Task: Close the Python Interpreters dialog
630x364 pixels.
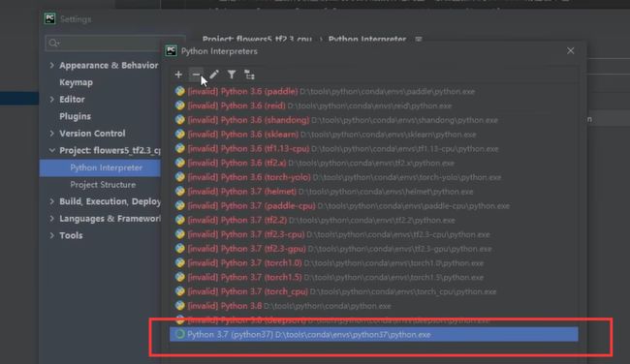Action: click(571, 51)
